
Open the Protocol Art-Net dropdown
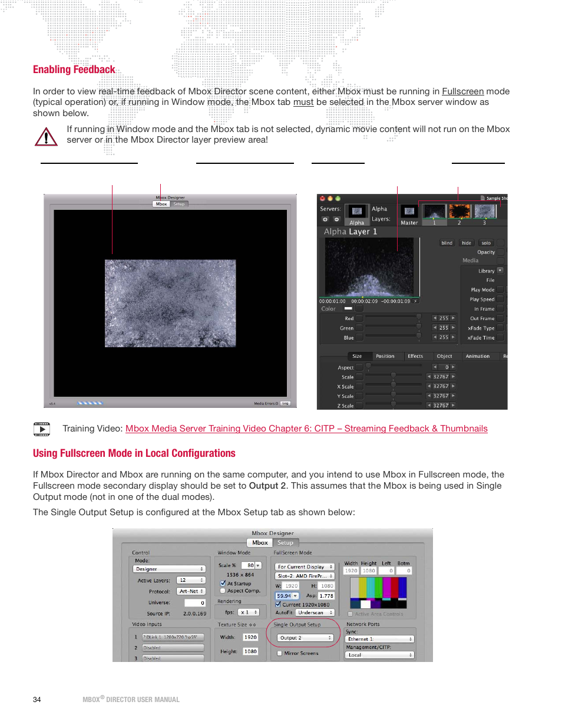tap(191, 591)
